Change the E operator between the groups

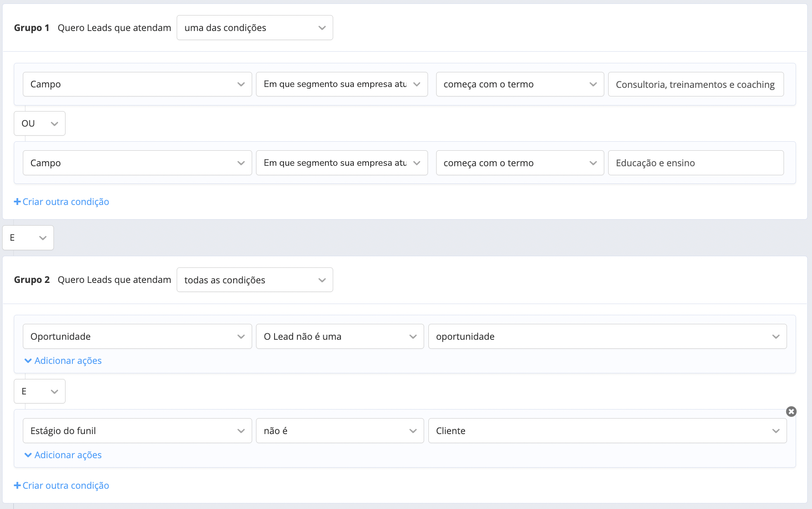[28, 238]
